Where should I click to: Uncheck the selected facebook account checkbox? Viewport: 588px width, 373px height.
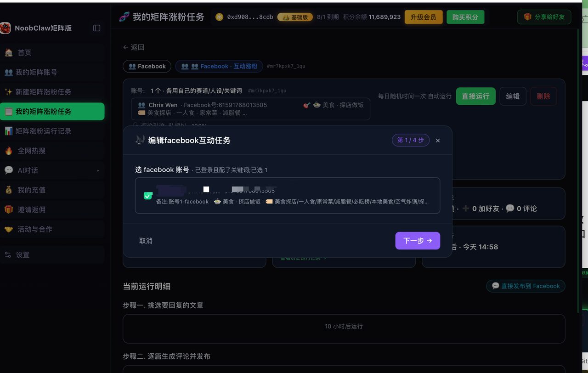[x=148, y=196]
